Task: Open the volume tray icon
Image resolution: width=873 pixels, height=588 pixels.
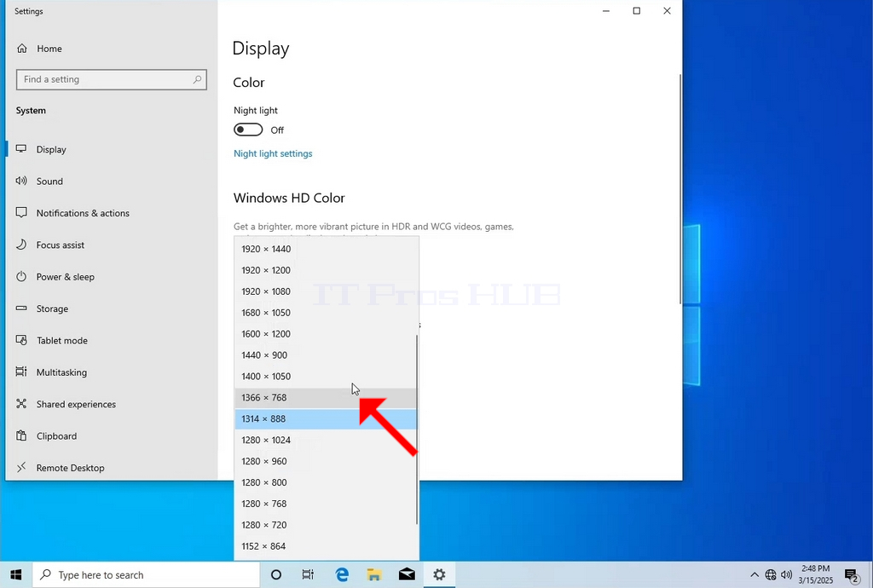Action: 786,574
